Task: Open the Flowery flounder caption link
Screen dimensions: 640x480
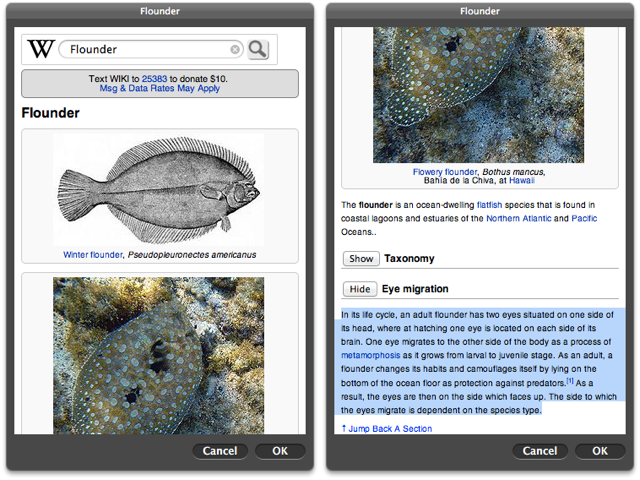Action: pos(445,172)
